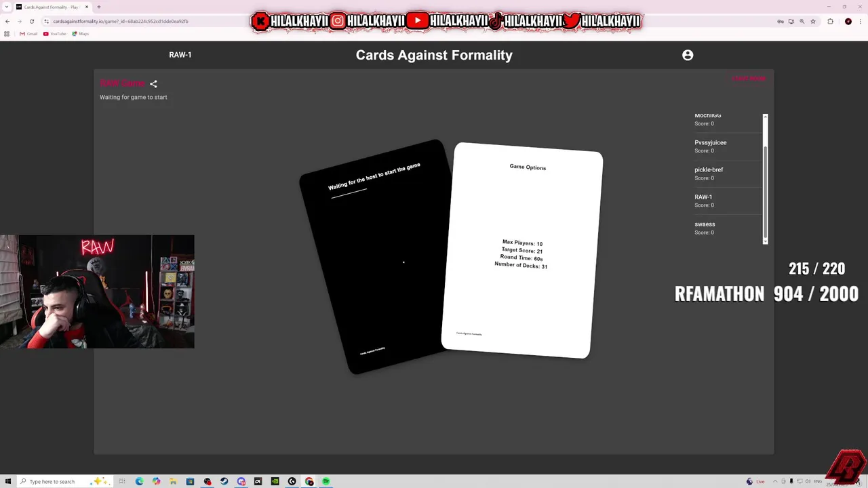Click the share icon next to RAW Game
The width and height of the screenshot is (868, 488).
(x=153, y=84)
